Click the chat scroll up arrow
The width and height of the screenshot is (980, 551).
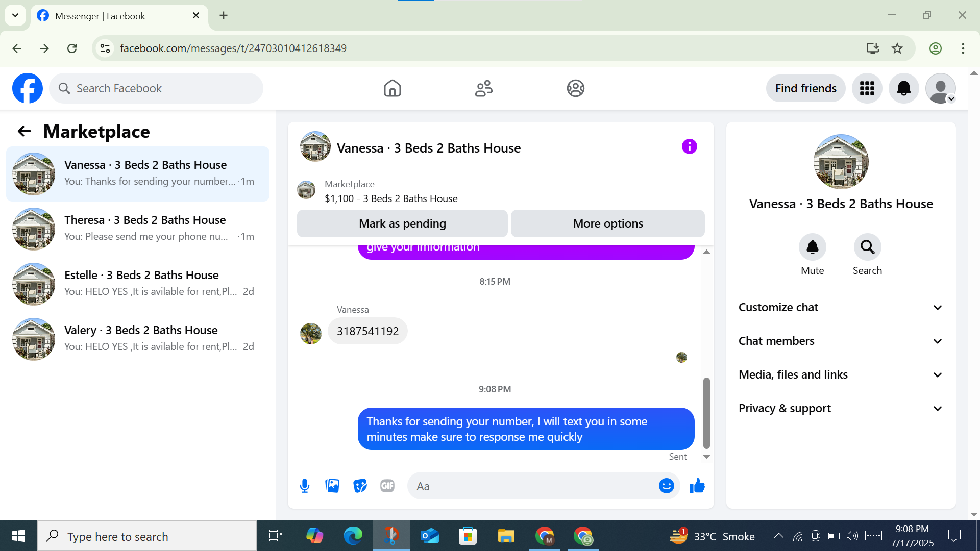(706, 252)
